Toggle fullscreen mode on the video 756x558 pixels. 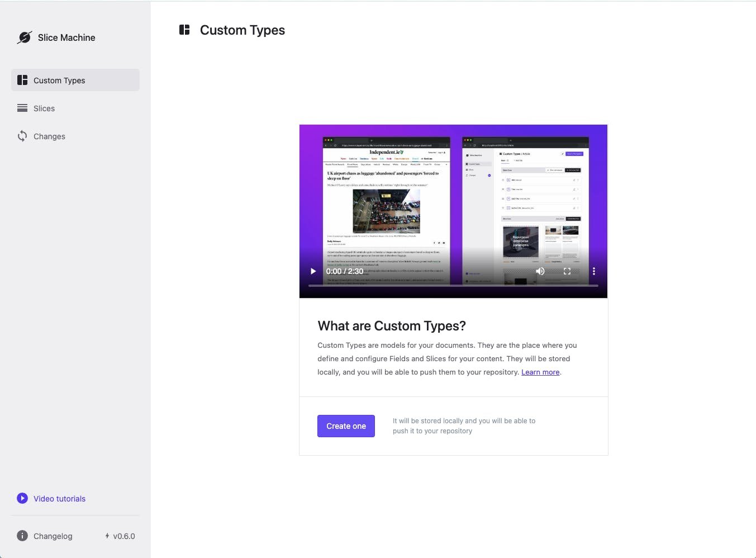[567, 271]
